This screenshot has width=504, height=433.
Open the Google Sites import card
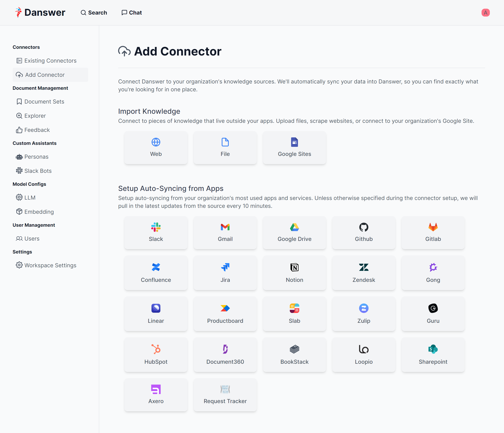[x=294, y=148]
